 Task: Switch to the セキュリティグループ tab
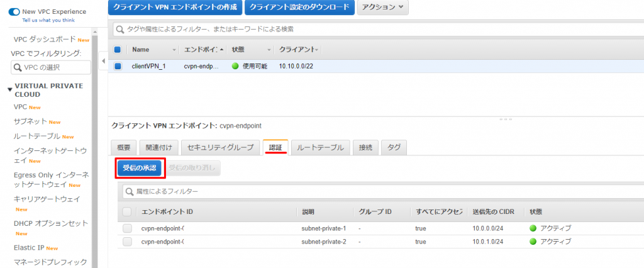point(221,148)
